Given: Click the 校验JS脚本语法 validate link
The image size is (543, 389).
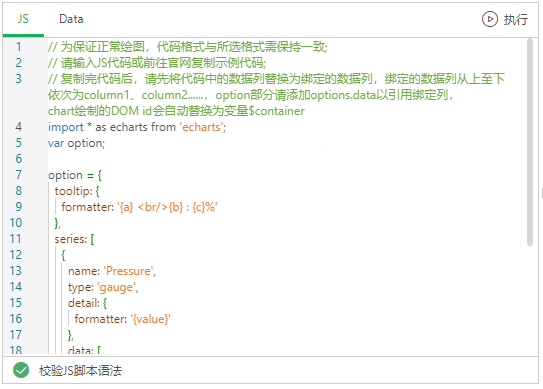Looking at the screenshot, I should pos(80,371).
